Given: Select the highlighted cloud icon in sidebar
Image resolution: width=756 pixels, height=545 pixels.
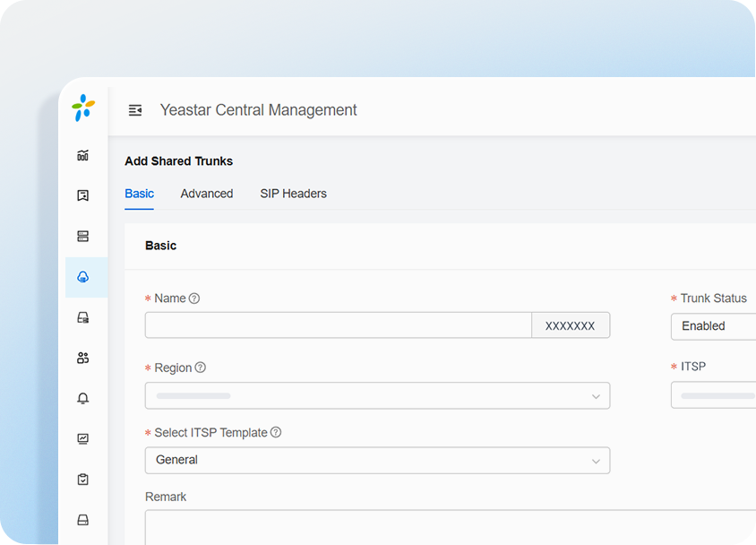Looking at the screenshot, I should (x=83, y=277).
